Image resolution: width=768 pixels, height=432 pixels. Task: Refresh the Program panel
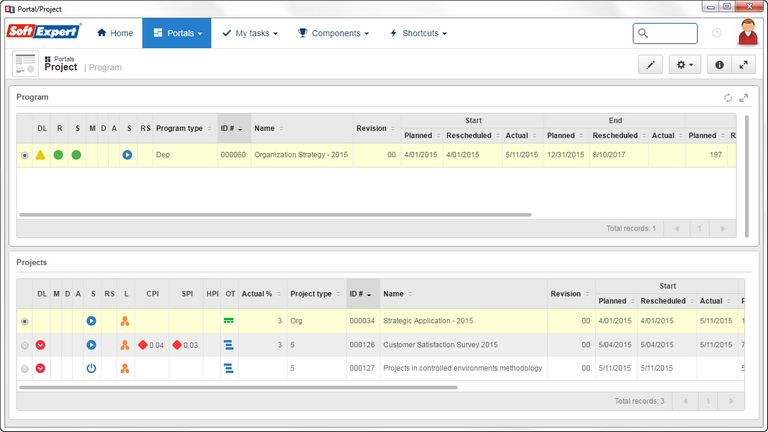point(728,98)
